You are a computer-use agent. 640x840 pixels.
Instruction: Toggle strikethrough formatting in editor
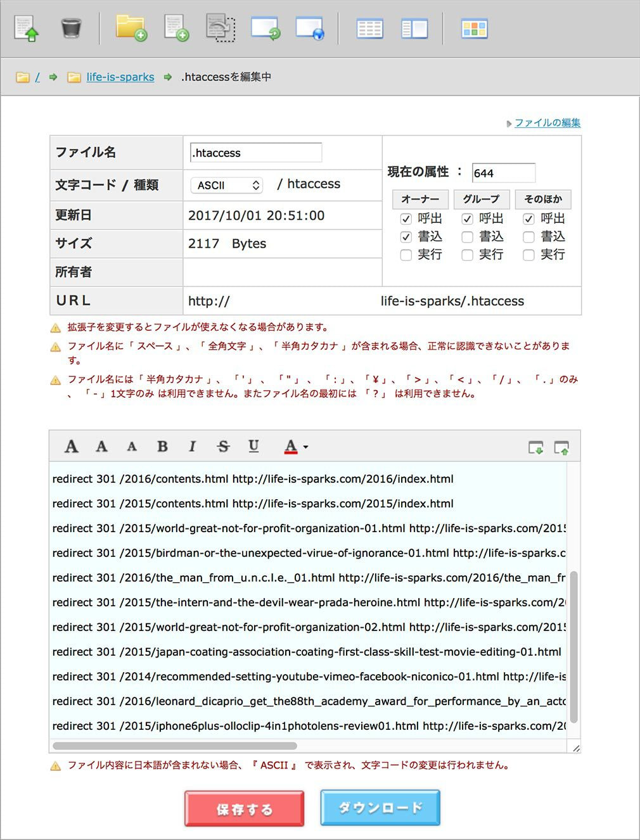pos(223,447)
